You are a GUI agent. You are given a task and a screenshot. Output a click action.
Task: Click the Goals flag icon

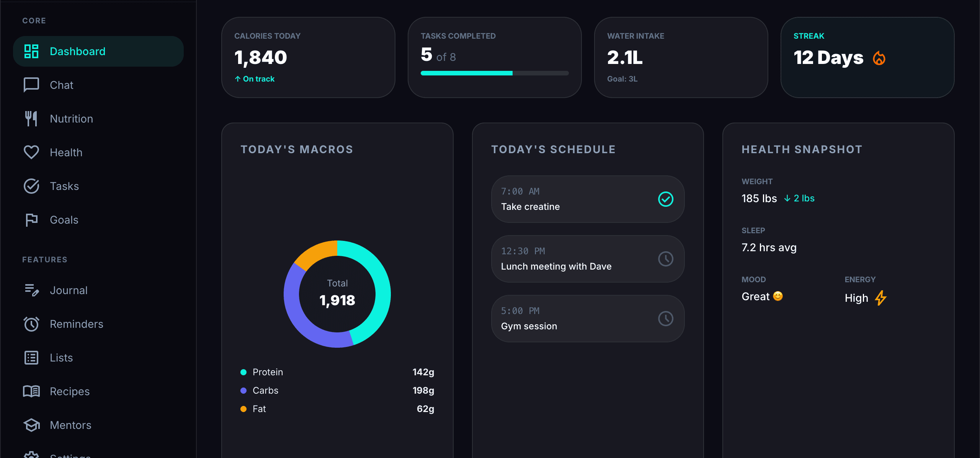pos(31,219)
